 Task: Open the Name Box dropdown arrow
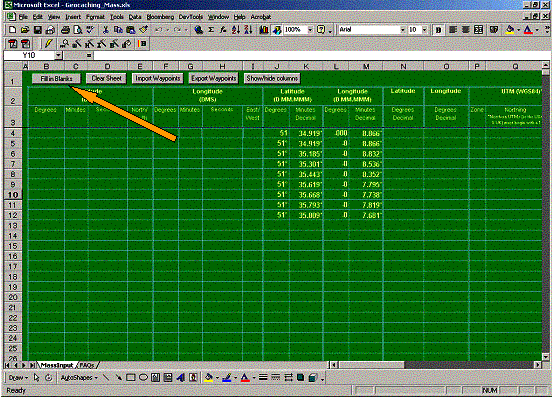pyautogui.click(x=58, y=55)
